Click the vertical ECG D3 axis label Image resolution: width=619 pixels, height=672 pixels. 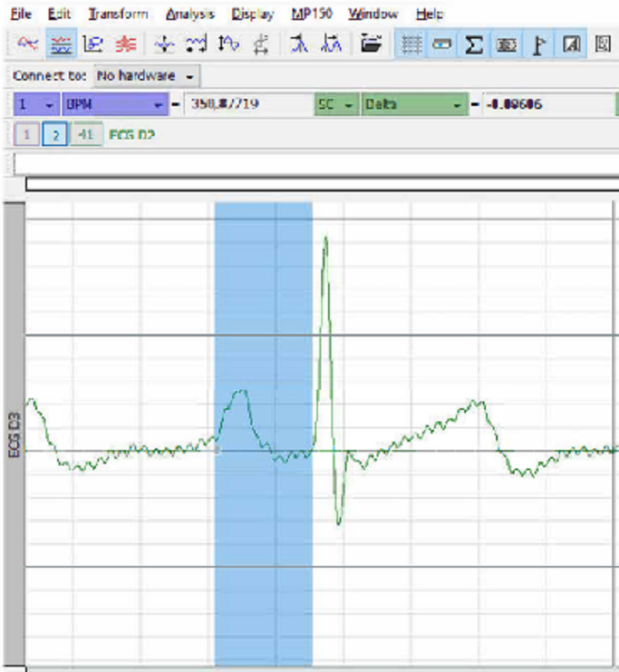pyautogui.click(x=14, y=435)
